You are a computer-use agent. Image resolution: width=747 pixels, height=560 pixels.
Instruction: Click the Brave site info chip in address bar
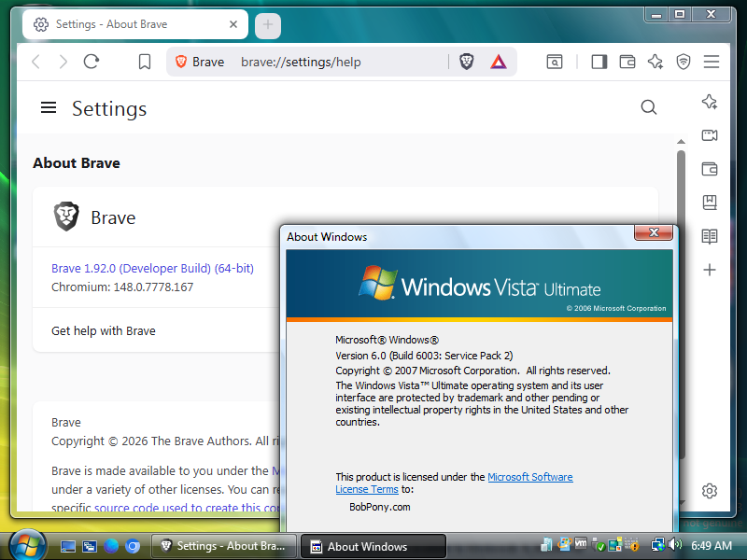coord(200,62)
